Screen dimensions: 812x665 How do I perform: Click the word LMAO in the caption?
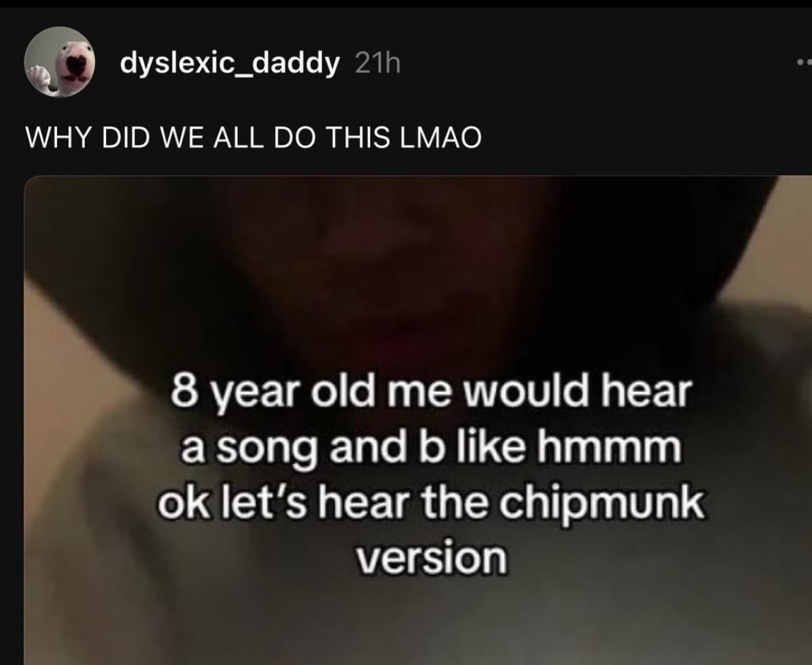(x=441, y=138)
